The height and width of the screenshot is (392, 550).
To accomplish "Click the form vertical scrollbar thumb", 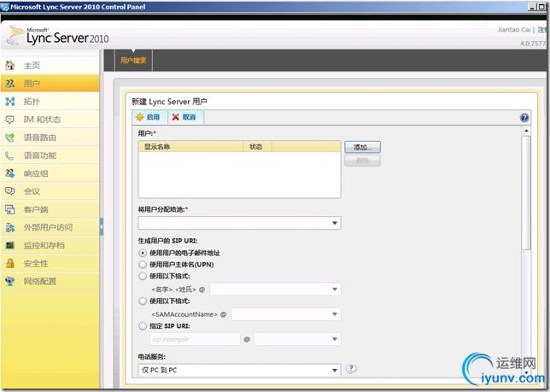I will click(526, 193).
